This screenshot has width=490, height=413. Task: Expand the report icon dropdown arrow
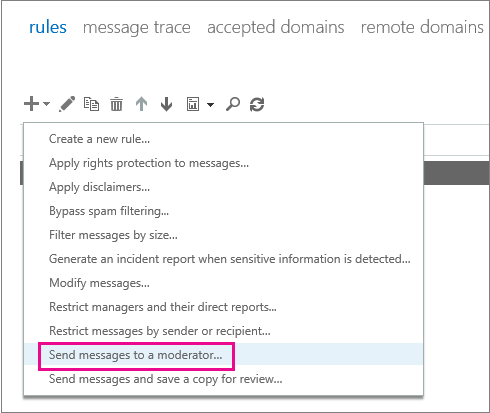[x=210, y=105]
